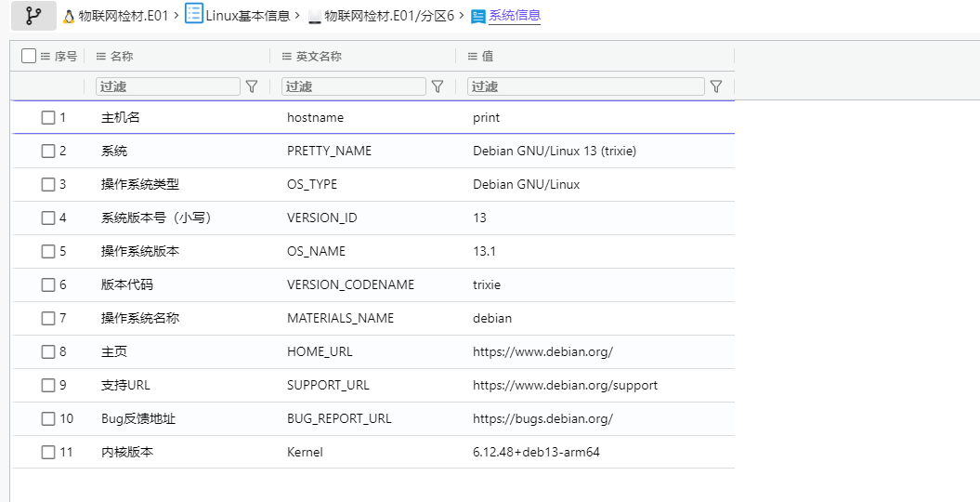Click the 系统信息 icon in breadcrumb
Viewport: 980px width, 502px height.
[x=478, y=16]
